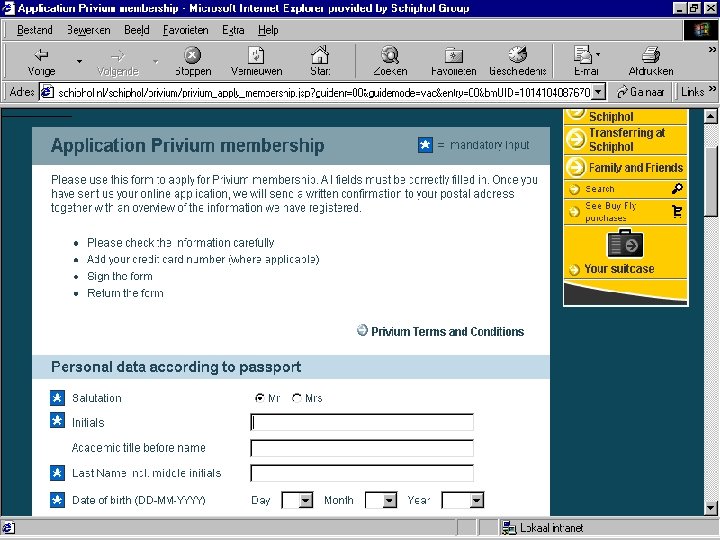The width and height of the screenshot is (720, 540).
Task: Print the page with Afdrukken
Action: coord(651,62)
